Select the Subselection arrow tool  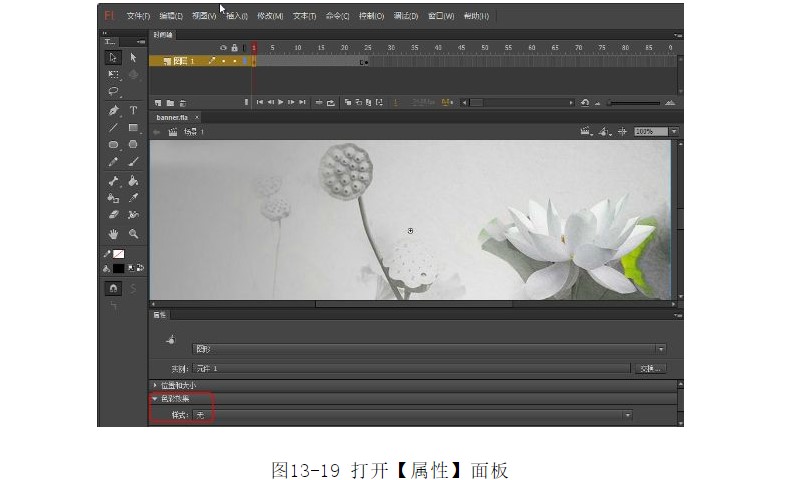(133, 58)
